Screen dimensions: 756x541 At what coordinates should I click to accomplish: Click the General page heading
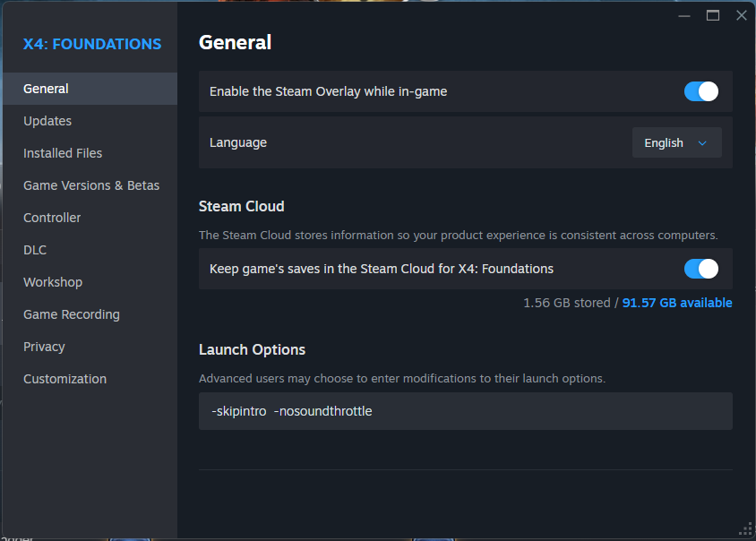point(236,42)
